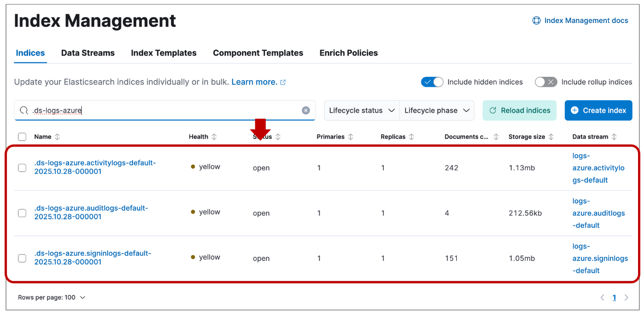Open the Rows per page dropdown

coord(52,297)
